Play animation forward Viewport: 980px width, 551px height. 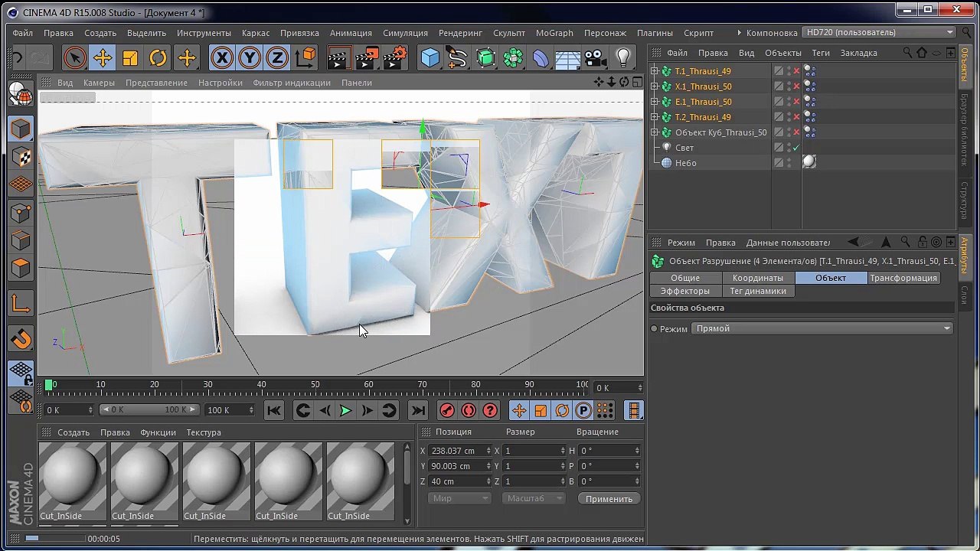[x=345, y=411]
